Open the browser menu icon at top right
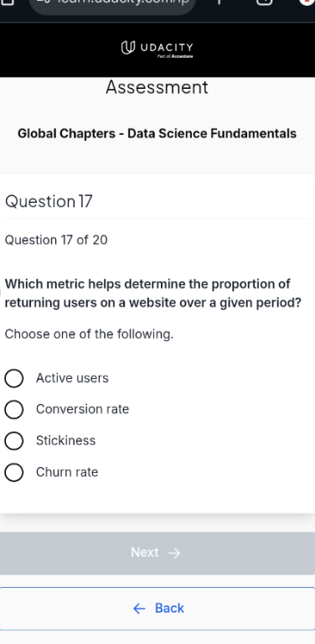 click(x=307, y=2)
